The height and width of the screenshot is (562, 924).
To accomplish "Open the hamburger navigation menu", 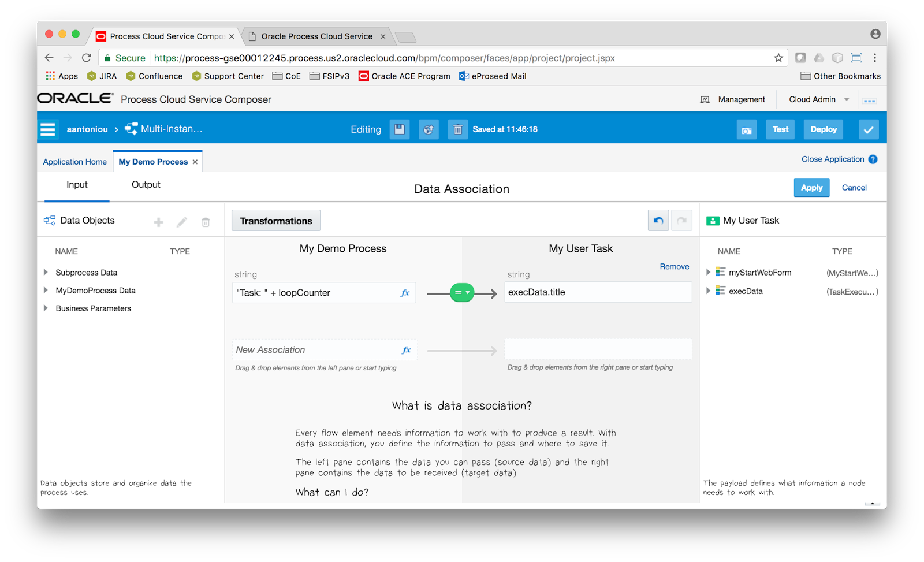I will (48, 129).
